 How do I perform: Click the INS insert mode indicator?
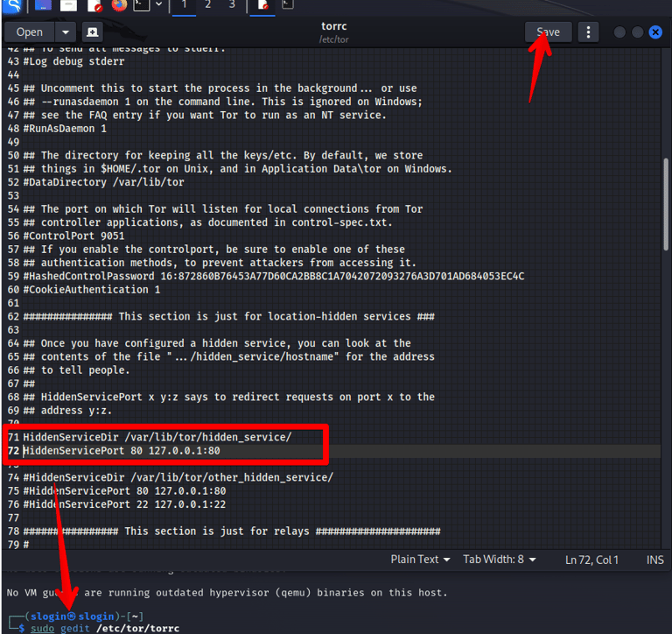(654, 560)
